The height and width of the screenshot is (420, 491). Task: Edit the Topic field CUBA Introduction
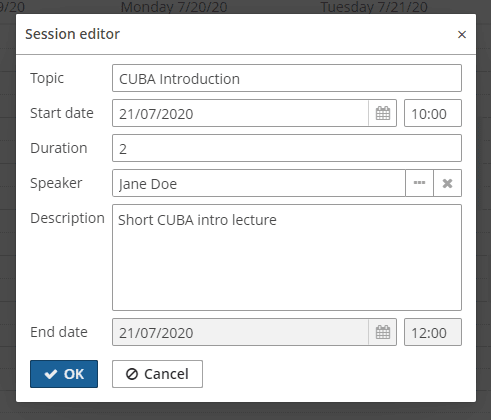[x=287, y=78]
